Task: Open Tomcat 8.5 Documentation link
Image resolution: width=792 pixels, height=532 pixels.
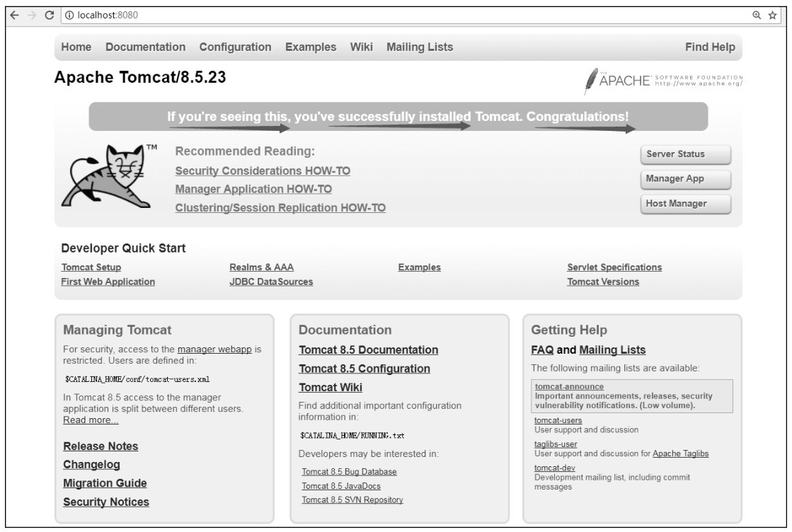Action: tap(369, 350)
